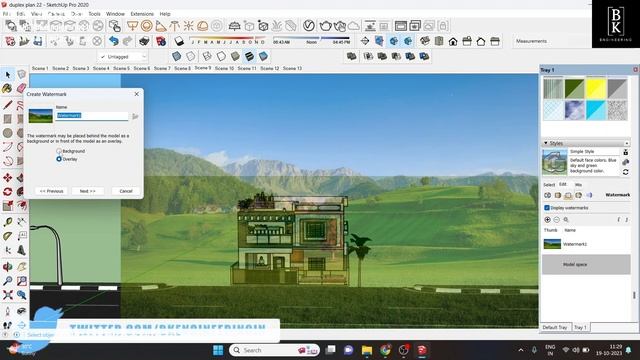Select the Zoom magnifier tool
This screenshot has height=360, width=640.
click(7, 281)
